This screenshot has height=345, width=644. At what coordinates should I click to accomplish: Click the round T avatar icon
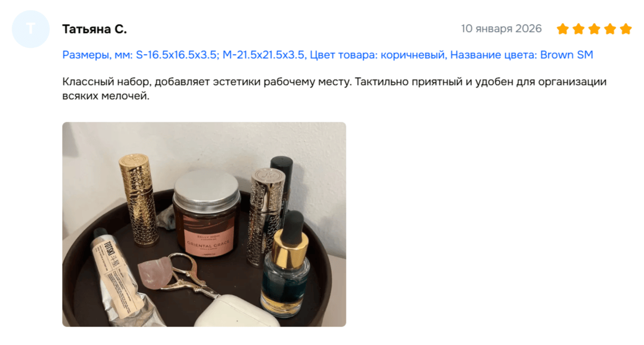(30, 29)
